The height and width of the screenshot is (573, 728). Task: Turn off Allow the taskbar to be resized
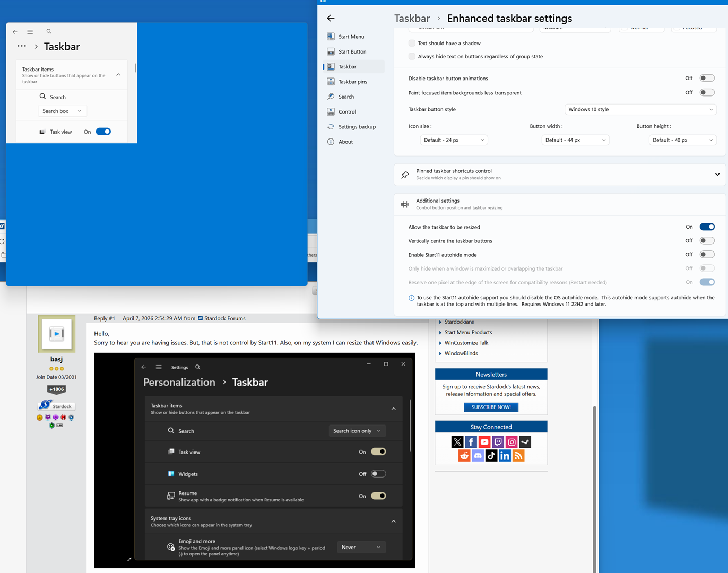[x=707, y=227]
